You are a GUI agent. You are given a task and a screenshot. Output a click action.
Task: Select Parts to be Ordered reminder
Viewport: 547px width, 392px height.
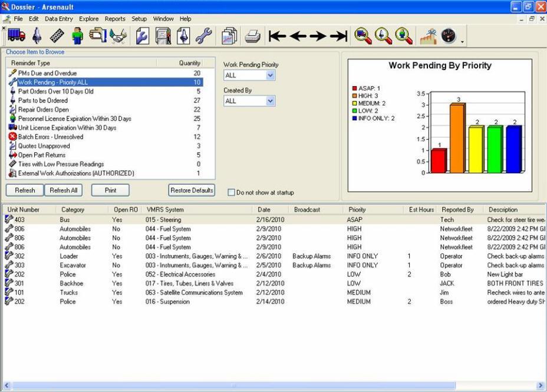pyautogui.click(x=105, y=100)
